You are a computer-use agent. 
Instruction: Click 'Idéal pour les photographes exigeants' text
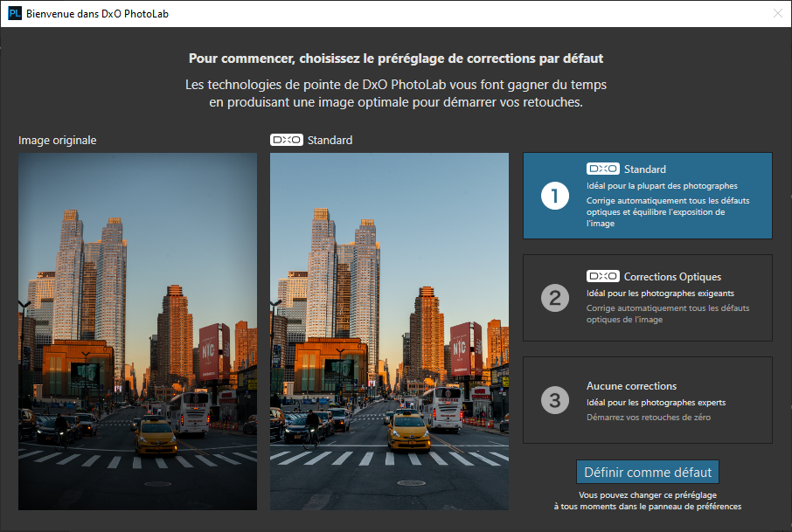coord(660,294)
